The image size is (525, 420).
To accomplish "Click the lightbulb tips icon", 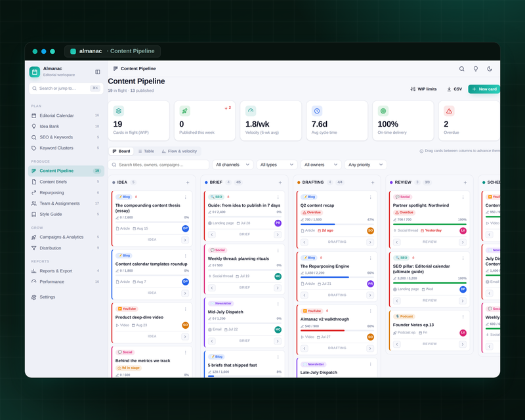I will 475,69.
